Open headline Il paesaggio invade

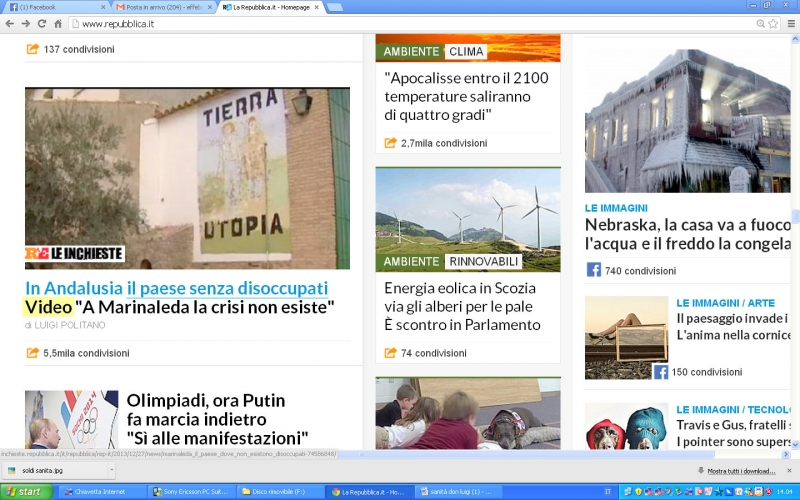pos(733,327)
